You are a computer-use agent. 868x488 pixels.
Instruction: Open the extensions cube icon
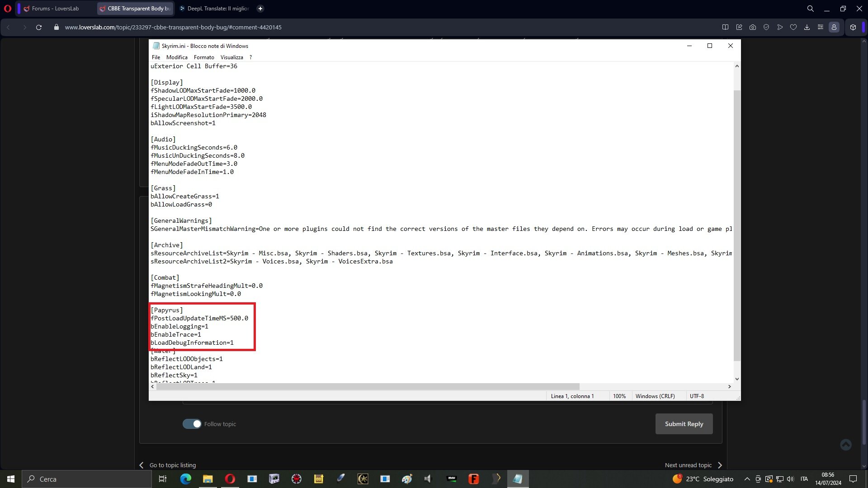pyautogui.click(x=853, y=27)
